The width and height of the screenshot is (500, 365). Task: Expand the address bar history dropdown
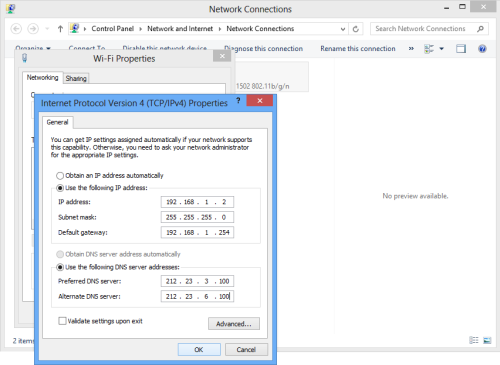pos(343,29)
